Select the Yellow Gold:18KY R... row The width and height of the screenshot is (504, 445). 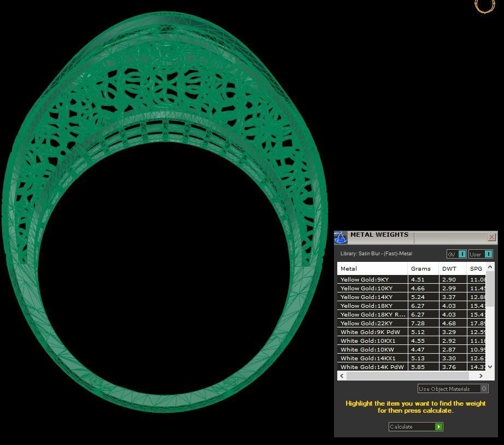[x=412, y=314]
